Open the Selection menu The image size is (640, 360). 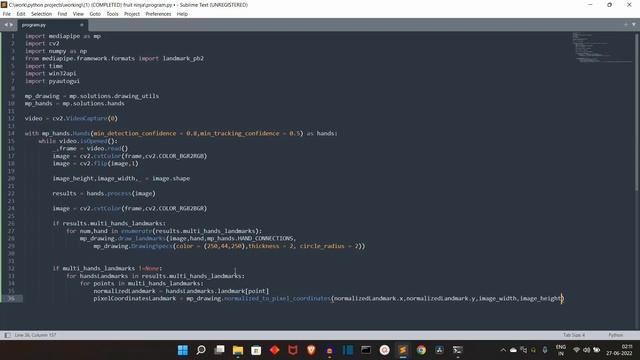click(41, 14)
